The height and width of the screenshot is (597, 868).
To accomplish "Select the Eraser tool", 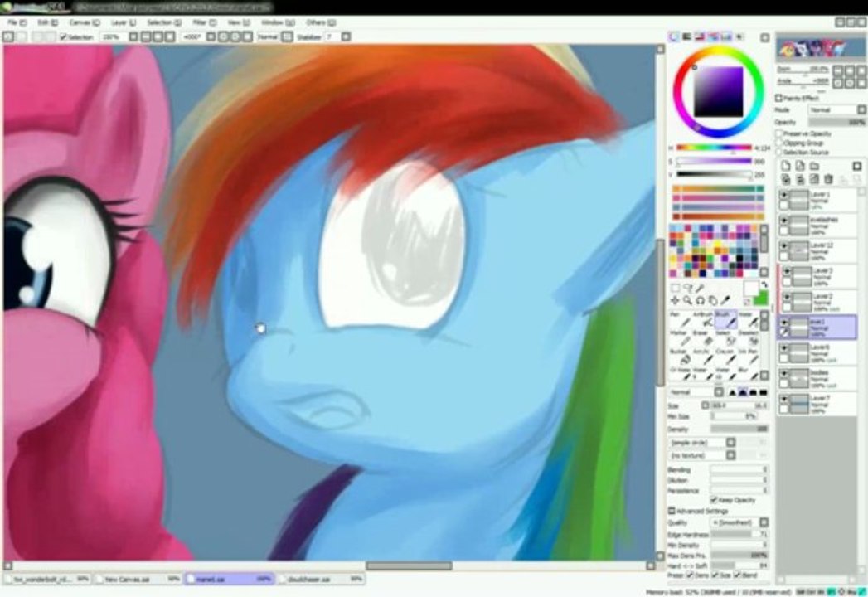I will click(702, 338).
